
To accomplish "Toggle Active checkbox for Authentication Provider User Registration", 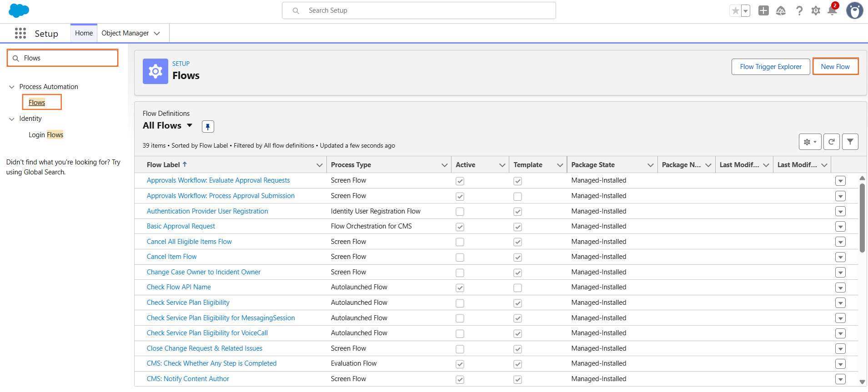I will coord(460,211).
